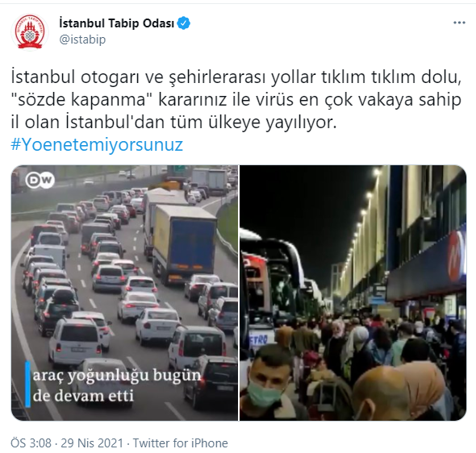Open the @istabip handle link
The height and width of the screenshot is (453, 476).
click(x=82, y=39)
